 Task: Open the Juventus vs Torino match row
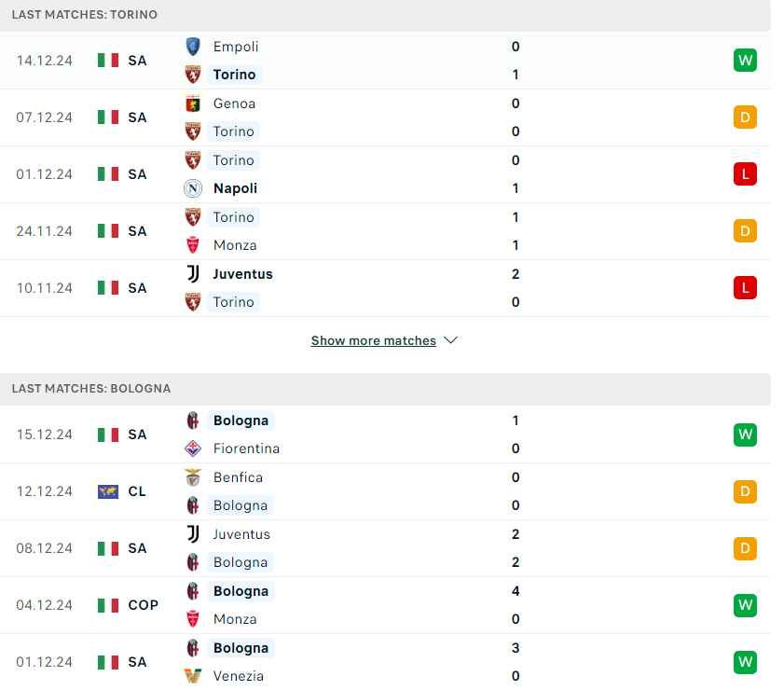pyautogui.click(x=385, y=288)
